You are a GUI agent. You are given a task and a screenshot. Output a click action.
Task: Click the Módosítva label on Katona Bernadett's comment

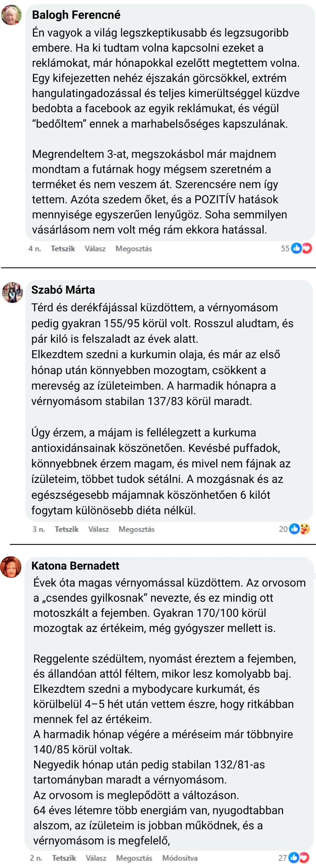tap(180, 858)
